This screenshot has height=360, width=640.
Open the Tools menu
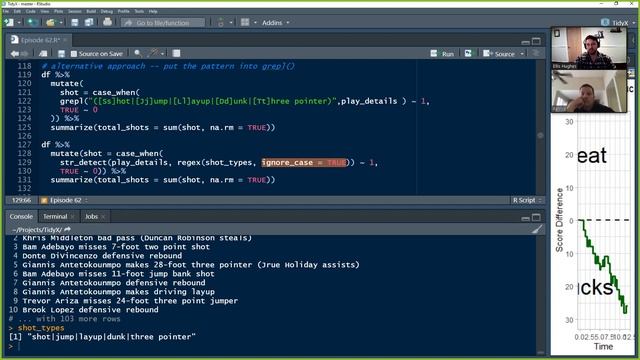[139, 11]
